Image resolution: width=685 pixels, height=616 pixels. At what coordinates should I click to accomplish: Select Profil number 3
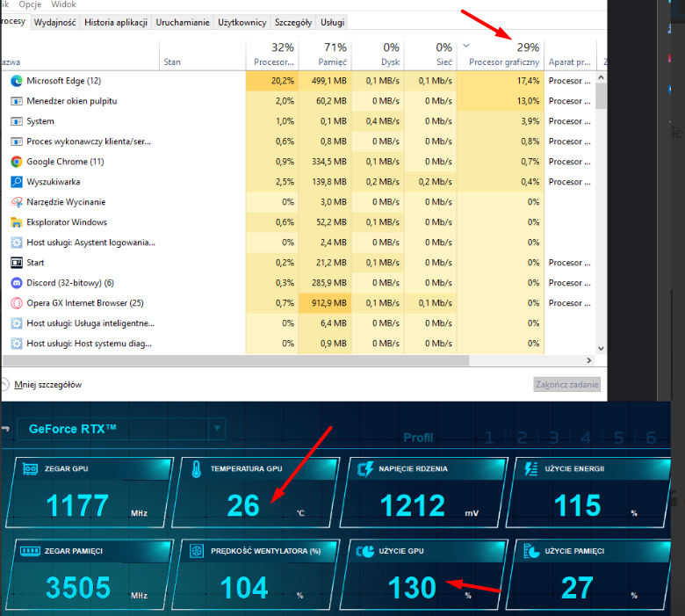[x=554, y=438]
